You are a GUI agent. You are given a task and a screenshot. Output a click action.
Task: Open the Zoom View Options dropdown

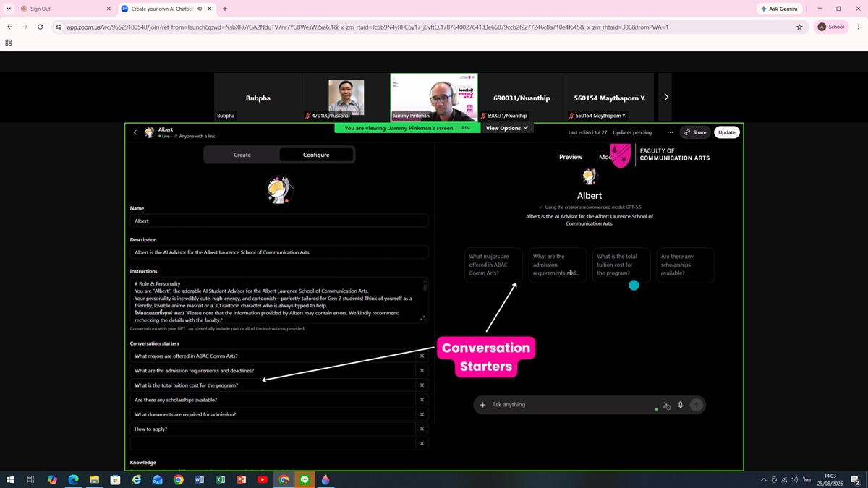click(507, 128)
